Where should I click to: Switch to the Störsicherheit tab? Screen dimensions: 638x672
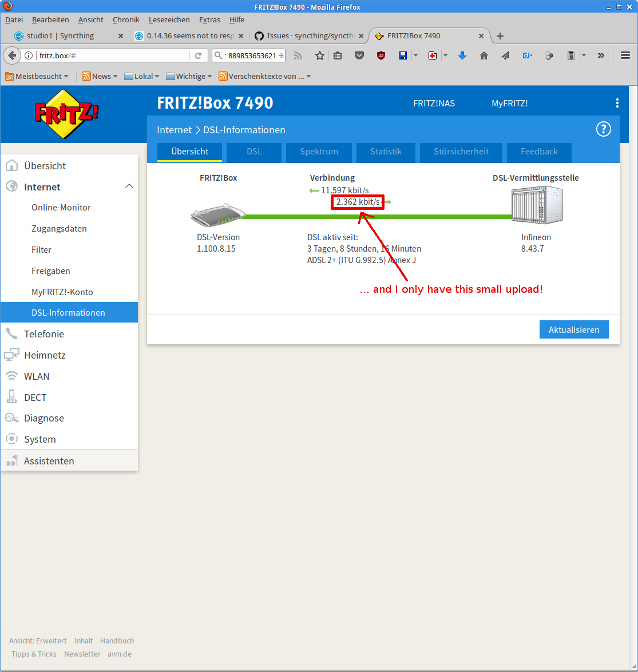point(461,152)
